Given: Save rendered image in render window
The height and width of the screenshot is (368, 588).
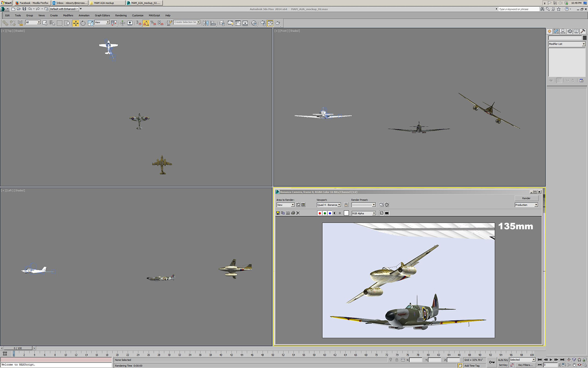Looking at the screenshot, I should coord(278,213).
